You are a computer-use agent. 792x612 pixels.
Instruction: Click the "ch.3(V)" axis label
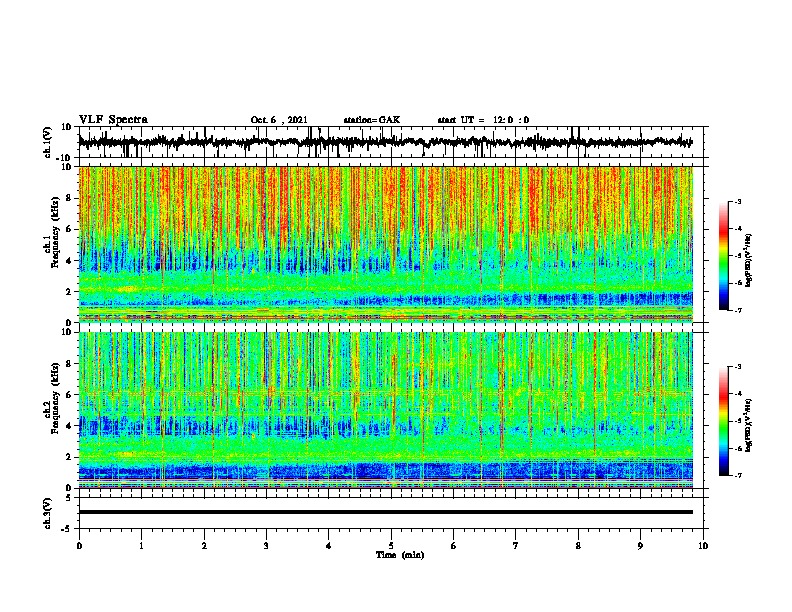click(x=48, y=513)
